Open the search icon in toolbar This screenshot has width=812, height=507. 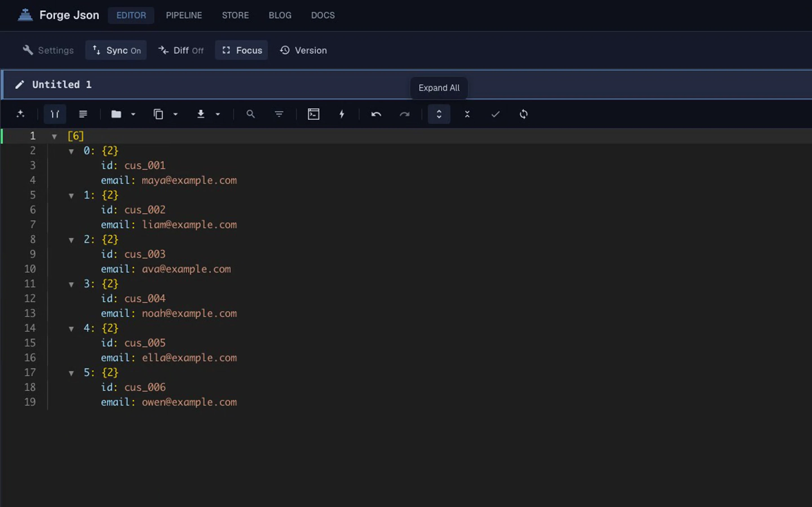(x=250, y=114)
